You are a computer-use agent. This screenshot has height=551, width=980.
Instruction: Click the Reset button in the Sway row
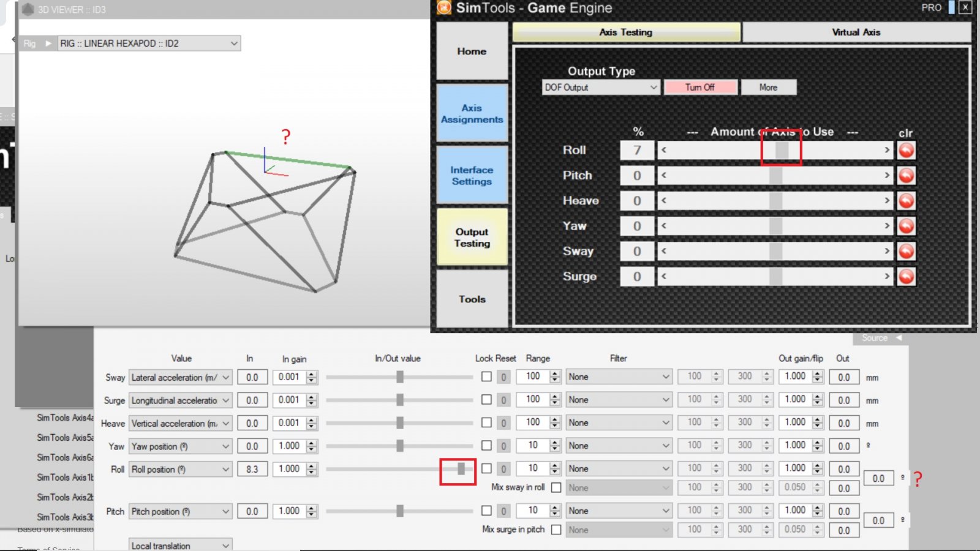point(503,377)
